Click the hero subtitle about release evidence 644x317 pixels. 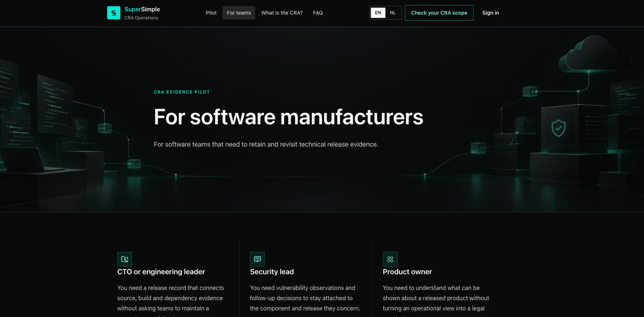266,144
